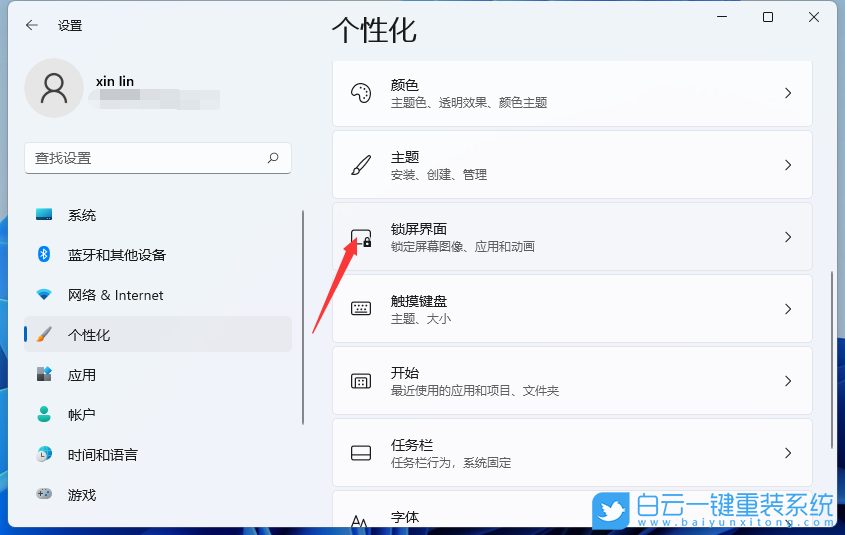This screenshot has height=535, width=845.
Task: Click the Wi-Fi network icon
Action: click(x=44, y=294)
